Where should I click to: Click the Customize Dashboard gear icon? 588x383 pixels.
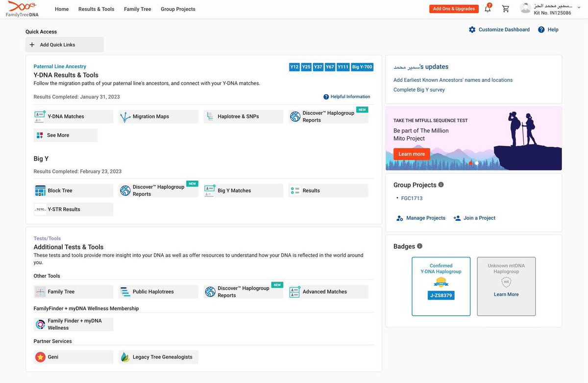point(472,29)
